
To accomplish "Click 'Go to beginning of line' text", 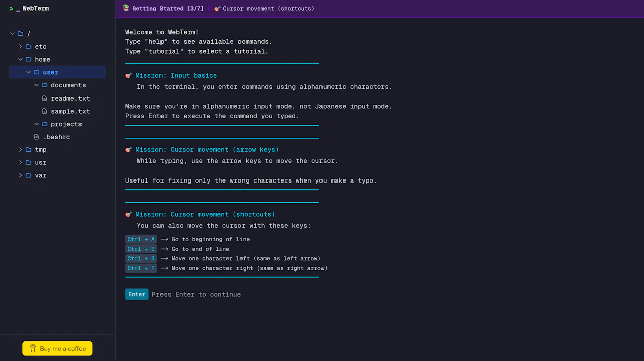I will pyautogui.click(x=211, y=239).
